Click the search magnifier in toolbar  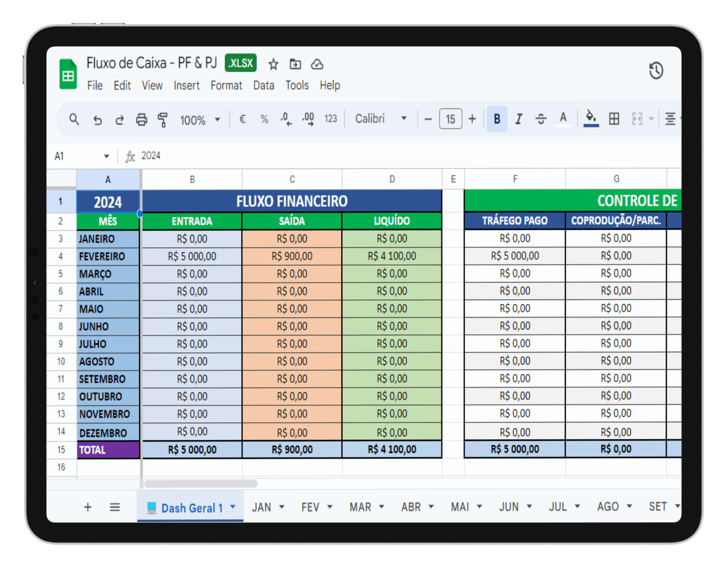(x=74, y=119)
